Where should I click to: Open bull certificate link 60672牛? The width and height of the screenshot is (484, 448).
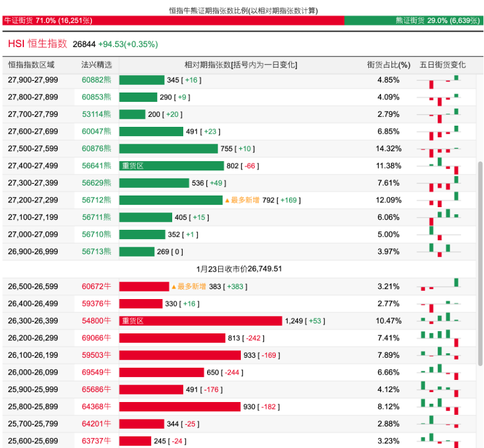[97, 286]
